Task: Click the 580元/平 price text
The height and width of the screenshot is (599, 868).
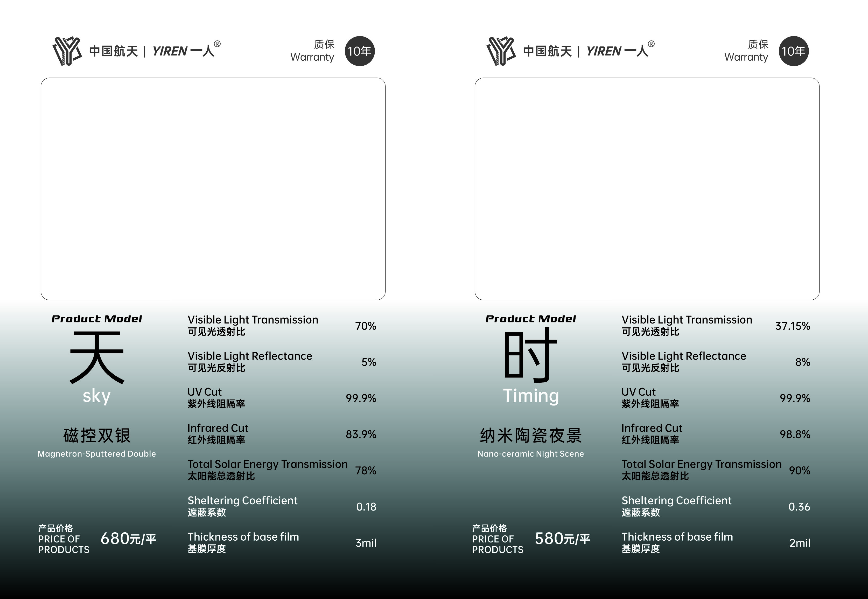Action: pyautogui.click(x=562, y=539)
